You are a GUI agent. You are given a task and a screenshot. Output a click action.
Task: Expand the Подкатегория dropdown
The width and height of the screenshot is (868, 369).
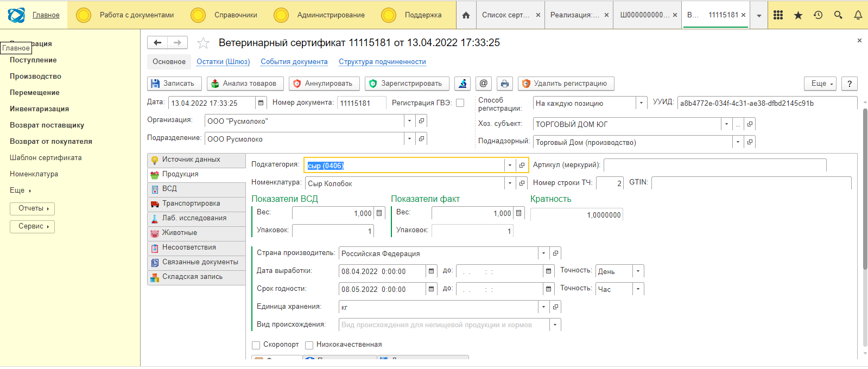tap(510, 166)
